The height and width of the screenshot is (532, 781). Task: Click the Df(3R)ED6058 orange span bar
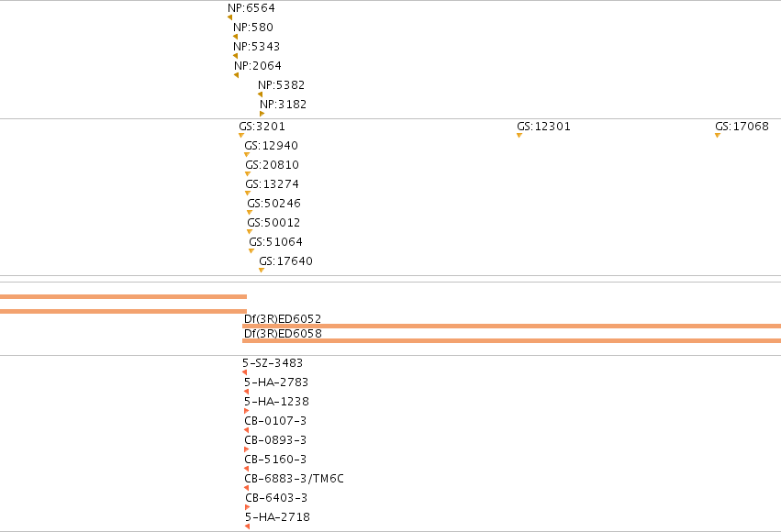pyautogui.click(x=511, y=341)
